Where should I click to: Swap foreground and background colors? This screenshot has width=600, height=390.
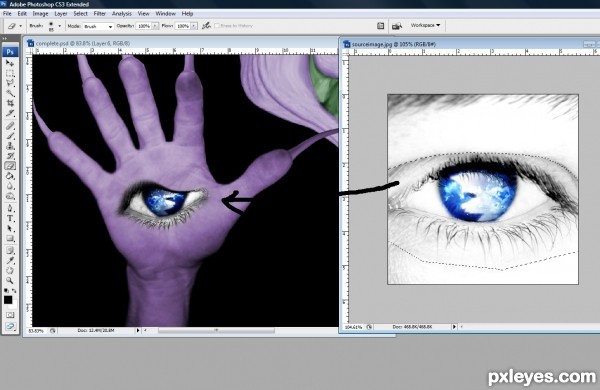(x=14, y=291)
